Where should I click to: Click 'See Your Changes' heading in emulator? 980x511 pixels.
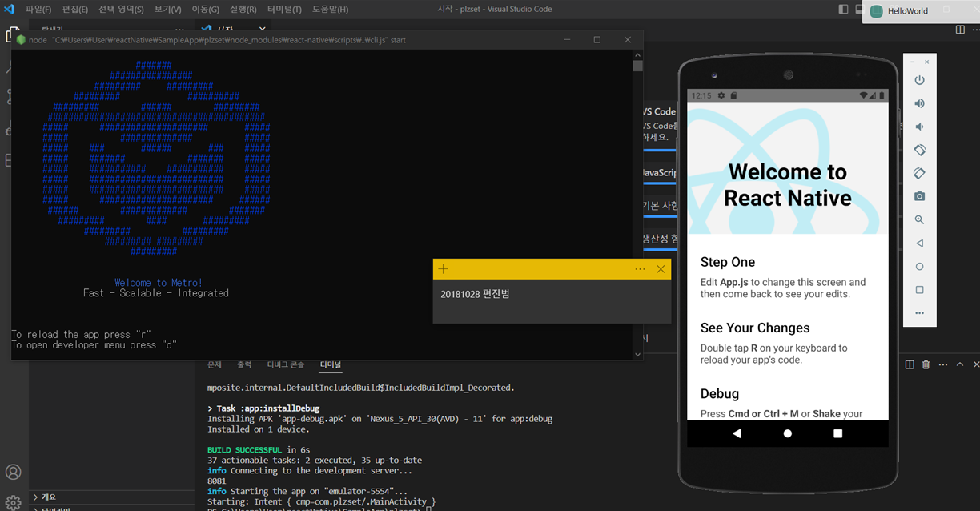[755, 328]
